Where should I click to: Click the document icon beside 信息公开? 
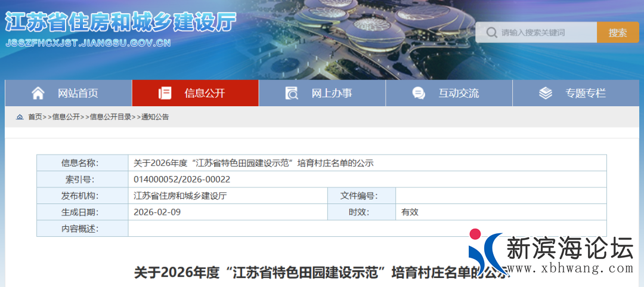click(165, 93)
